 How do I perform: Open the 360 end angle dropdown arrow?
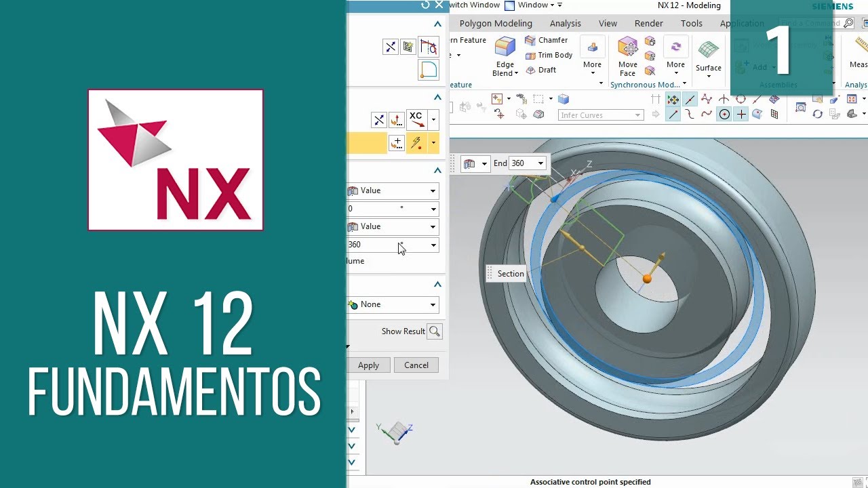pos(433,245)
